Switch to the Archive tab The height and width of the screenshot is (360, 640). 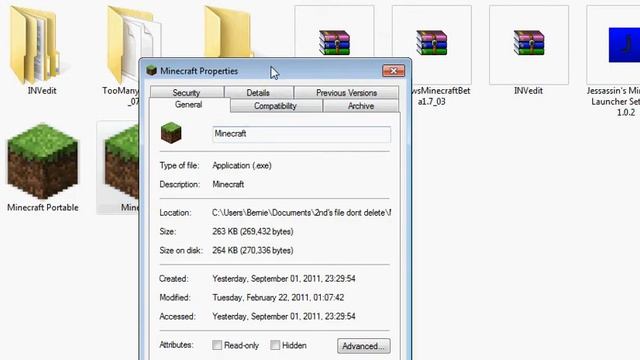click(x=361, y=106)
